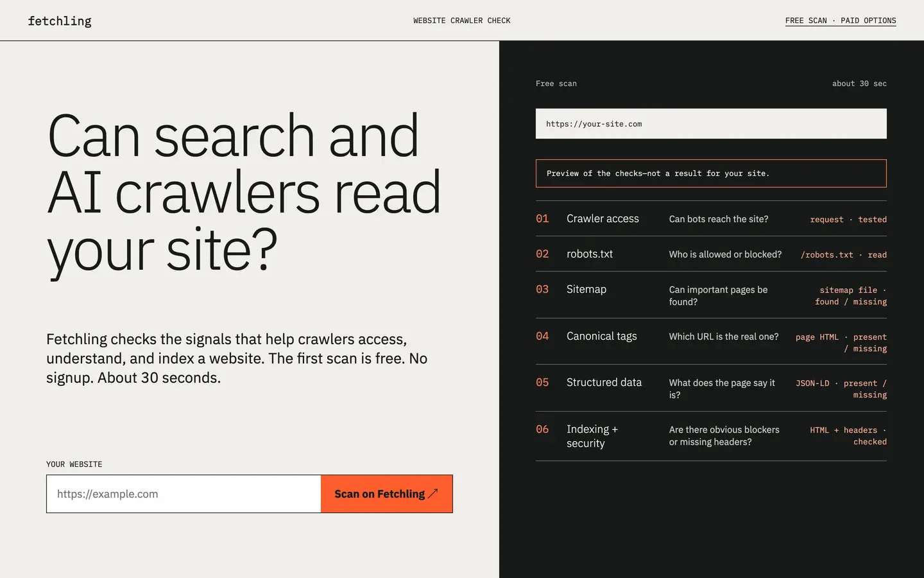Select the robots.txt check title
The height and width of the screenshot is (578, 924).
point(590,254)
